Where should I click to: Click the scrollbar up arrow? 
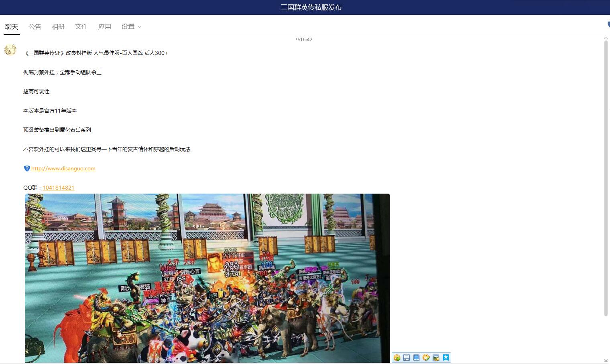coord(606,38)
